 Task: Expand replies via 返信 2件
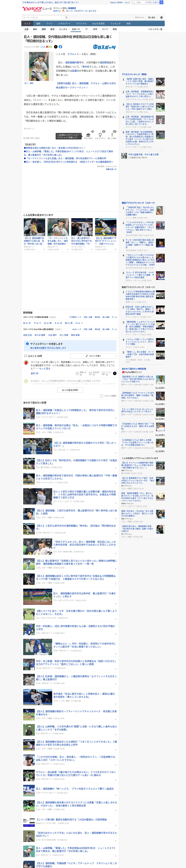[x=34, y=373]
